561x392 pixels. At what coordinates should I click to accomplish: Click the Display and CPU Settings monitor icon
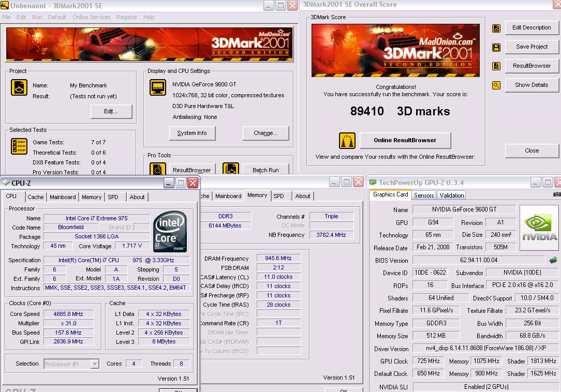(158, 87)
